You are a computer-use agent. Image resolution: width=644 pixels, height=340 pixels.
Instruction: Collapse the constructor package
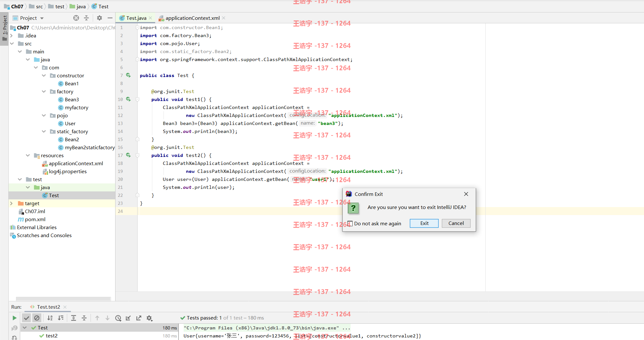44,75
